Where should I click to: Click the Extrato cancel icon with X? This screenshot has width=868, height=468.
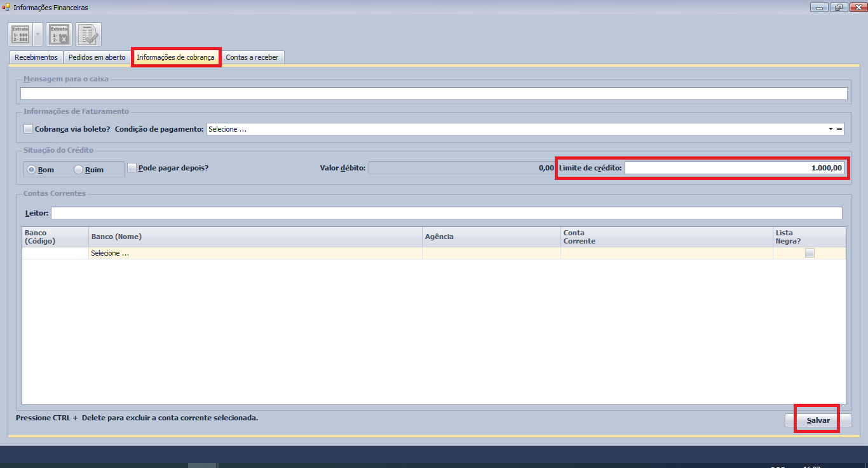click(x=58, y=34)
